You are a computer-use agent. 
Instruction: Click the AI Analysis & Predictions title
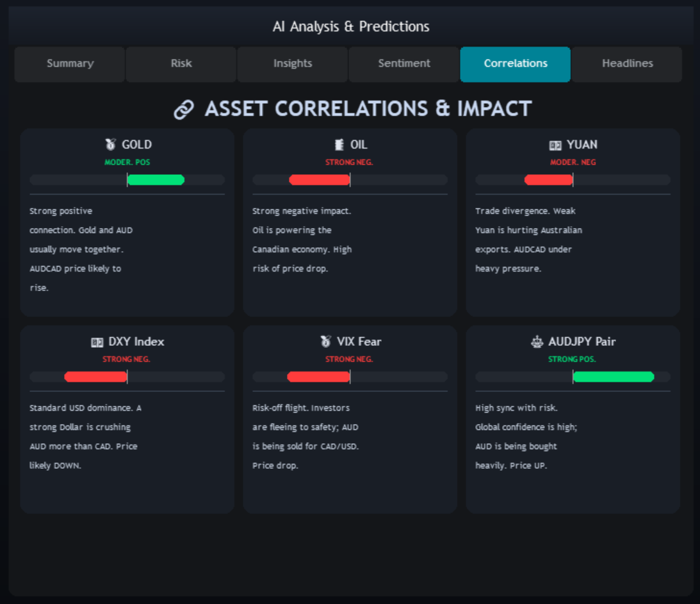pos(351,27)
